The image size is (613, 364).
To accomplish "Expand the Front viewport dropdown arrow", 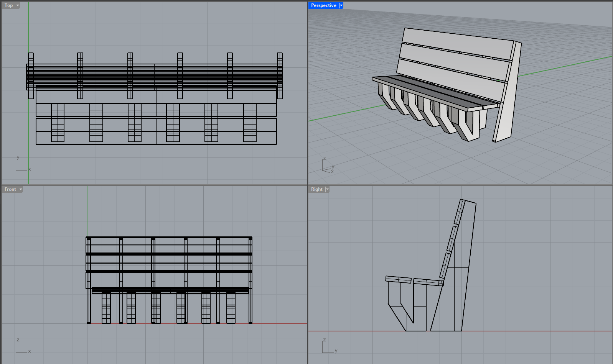I will (21, 189).
